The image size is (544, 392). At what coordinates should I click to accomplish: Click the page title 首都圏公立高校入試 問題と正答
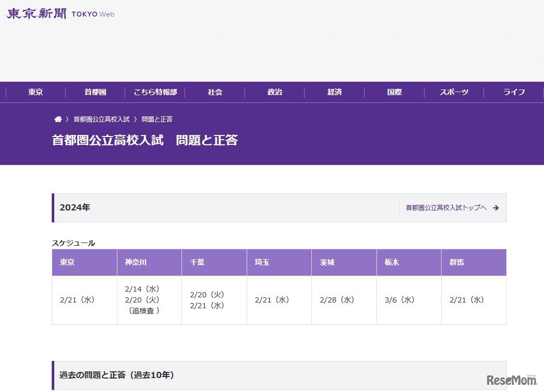point(145,140)
